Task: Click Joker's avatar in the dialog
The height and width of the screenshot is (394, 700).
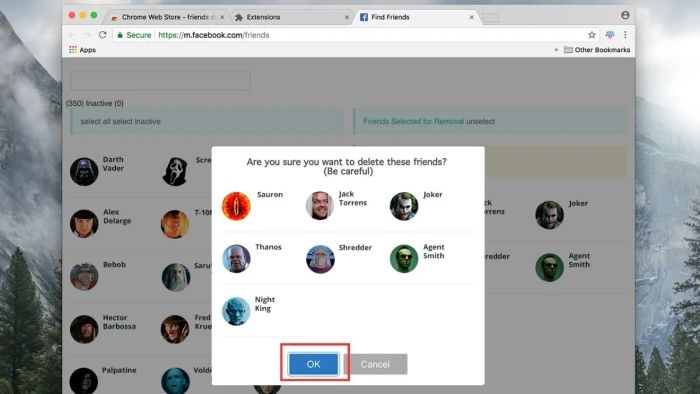Action: pos(404,206)
